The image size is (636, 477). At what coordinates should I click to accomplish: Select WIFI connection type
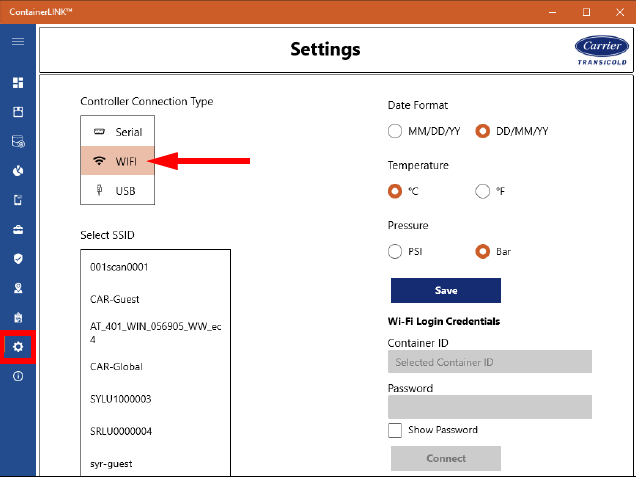coord(118,161)
